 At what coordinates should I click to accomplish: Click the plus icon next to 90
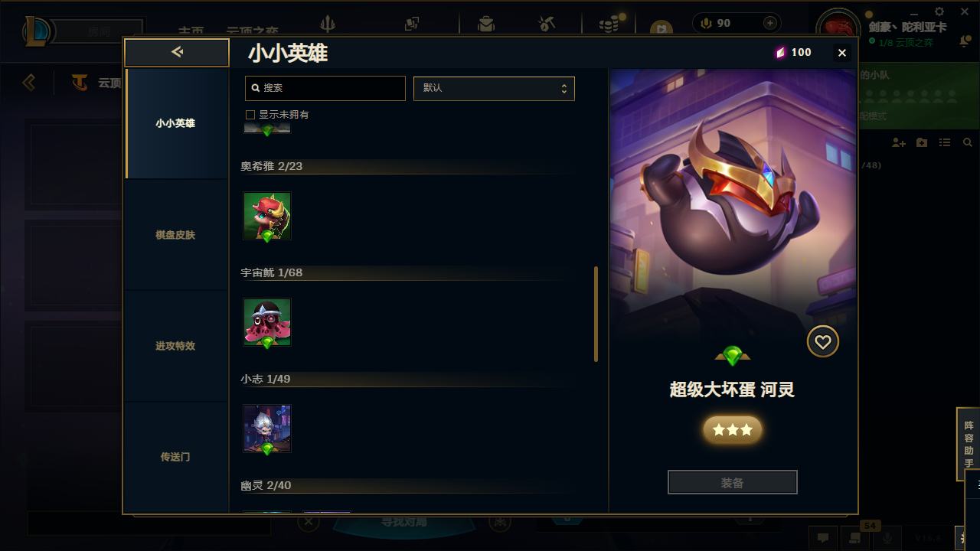pyautogui.click(x=770, y=23)
